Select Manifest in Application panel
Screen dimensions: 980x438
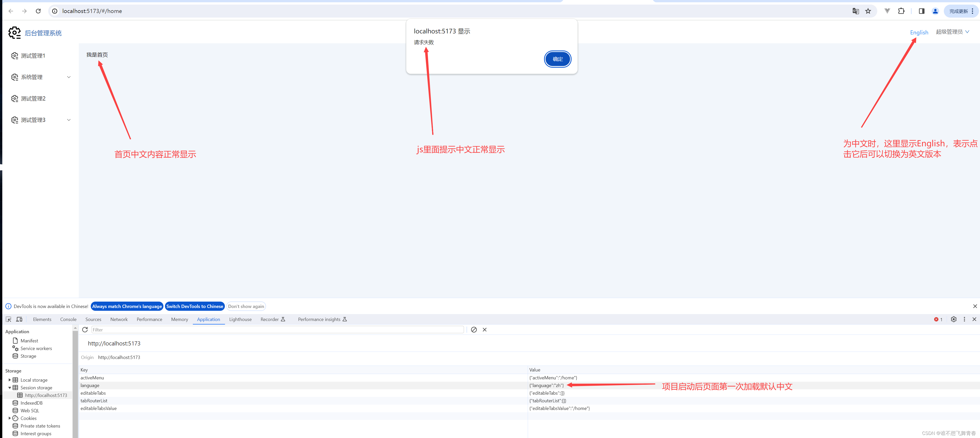[29, 341]
